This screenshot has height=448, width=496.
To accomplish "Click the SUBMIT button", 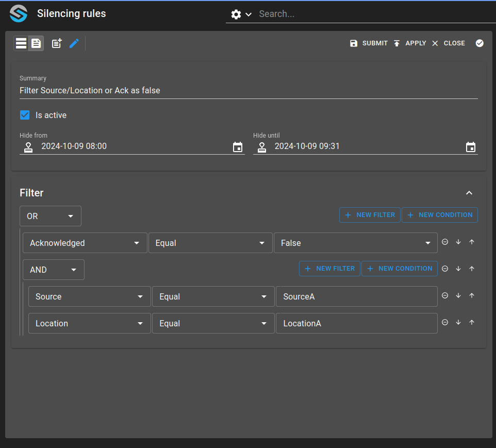I will [369, 43].
